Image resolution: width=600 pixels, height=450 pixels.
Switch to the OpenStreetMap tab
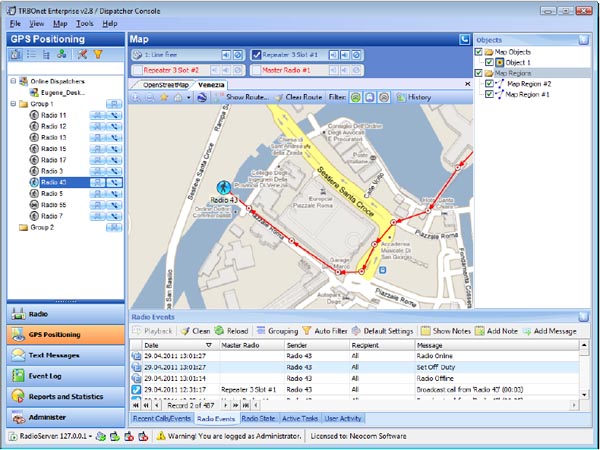tap(166, 85)
